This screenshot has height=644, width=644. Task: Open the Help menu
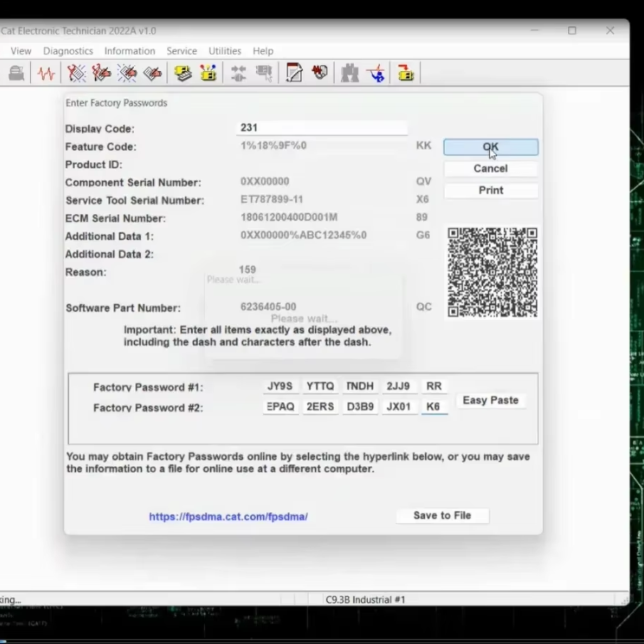coord(263,51)
